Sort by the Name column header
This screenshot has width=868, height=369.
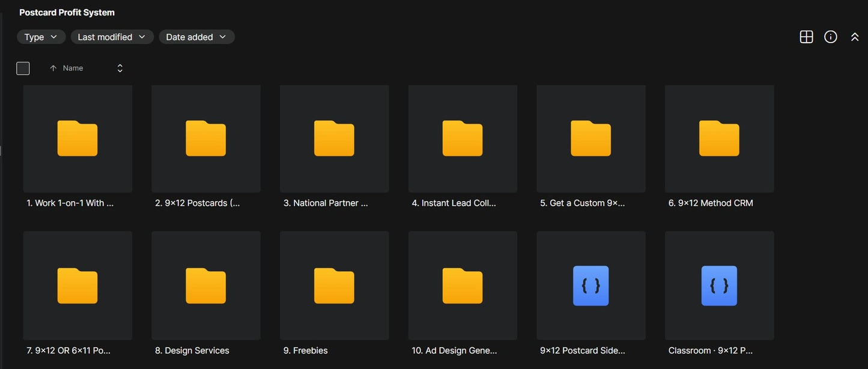click(73, 68)
